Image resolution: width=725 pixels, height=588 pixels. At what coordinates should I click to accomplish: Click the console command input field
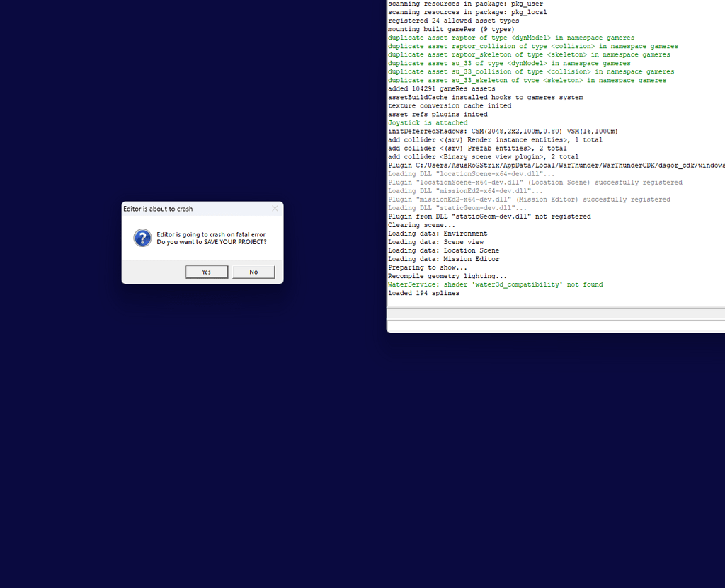[556, 326]
